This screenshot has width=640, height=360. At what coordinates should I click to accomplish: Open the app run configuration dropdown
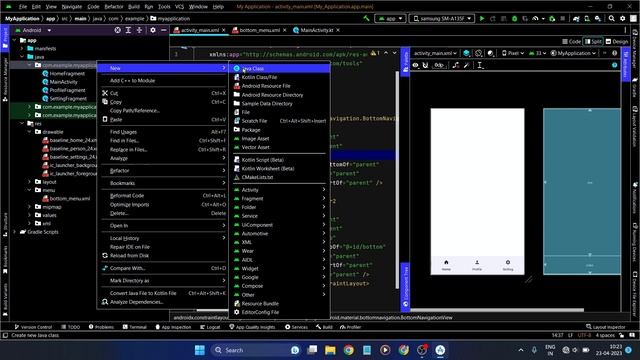(x=390, y=18)
